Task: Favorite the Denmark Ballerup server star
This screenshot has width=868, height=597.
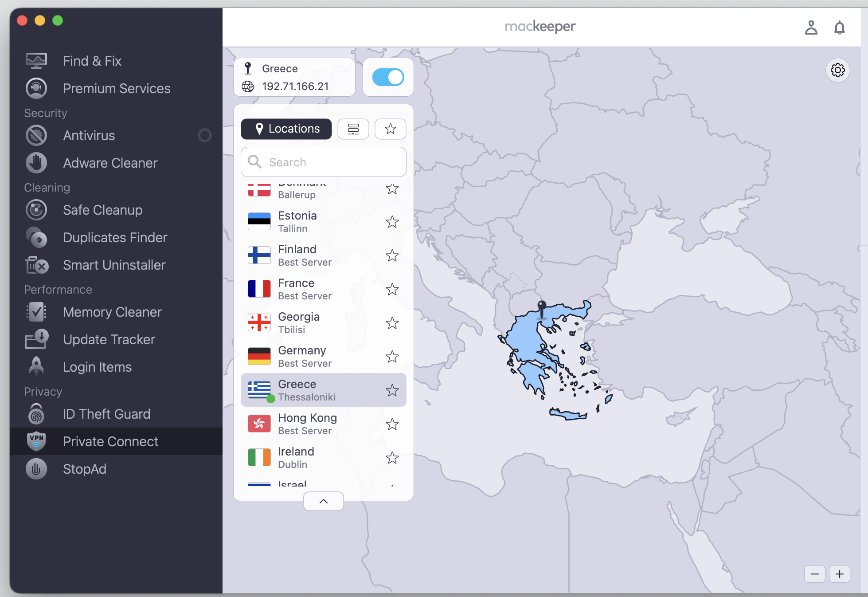Action: click(x=392, y=189)
